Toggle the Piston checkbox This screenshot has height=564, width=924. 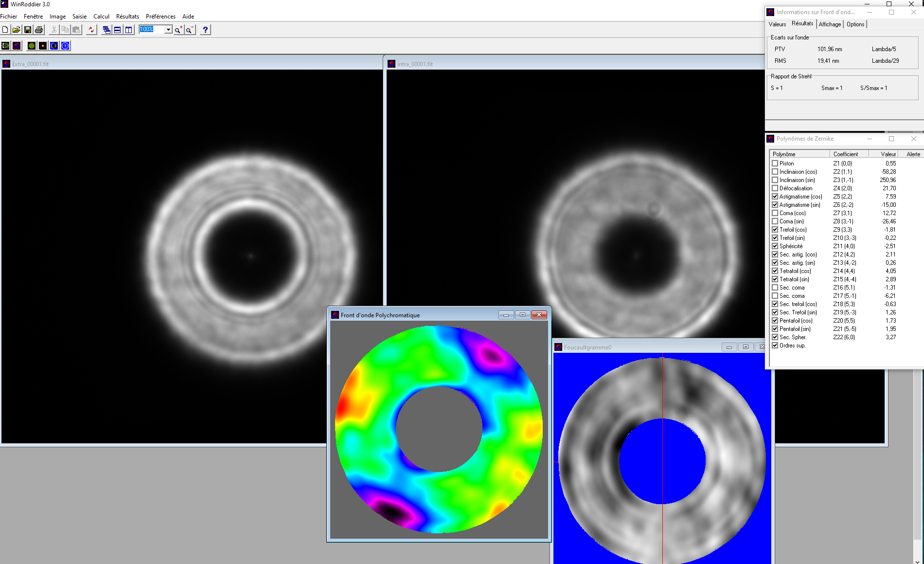[775, 164]
